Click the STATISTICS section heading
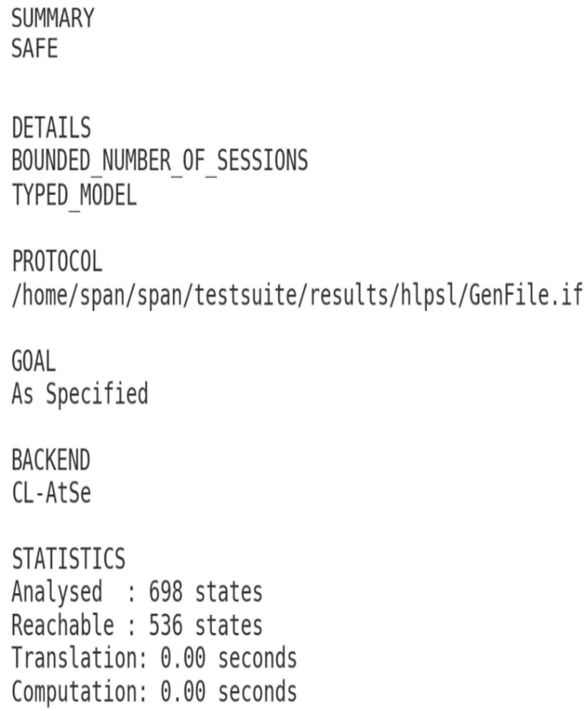The width and height of the screenshot is (588, 711). click(x=69, y=559)
